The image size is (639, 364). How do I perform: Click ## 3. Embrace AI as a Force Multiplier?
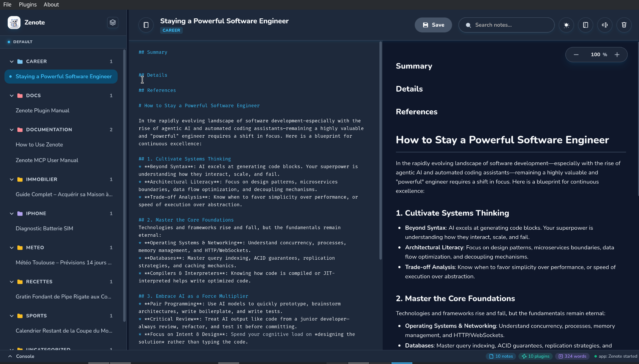pyautogui.click(x=194, y=296)
